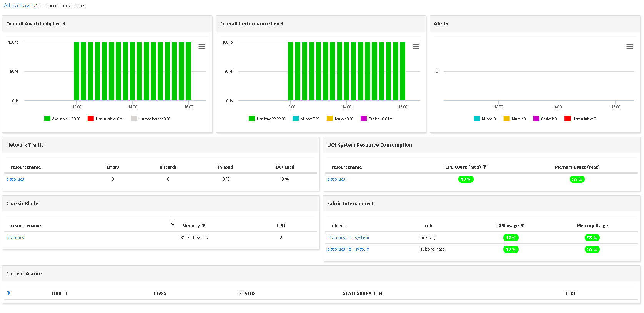This screenshot has height=313, width=644.
Task: Open cisco ucs - a - system link
Action: coord(348,238)
